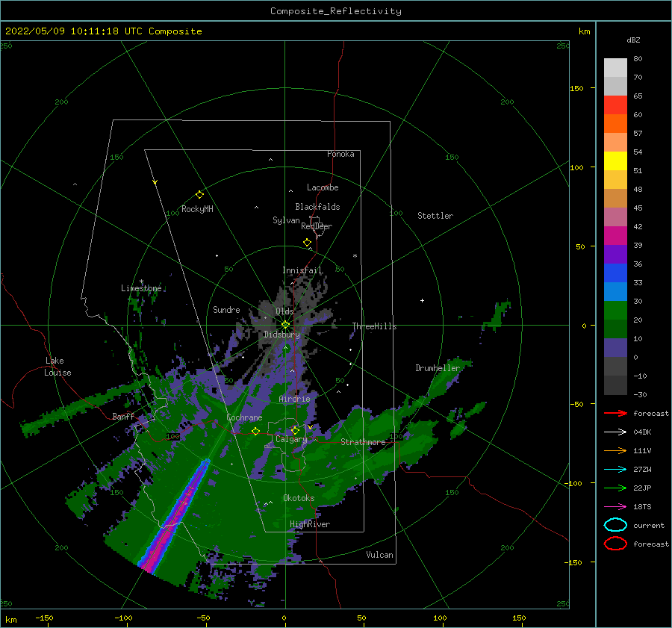Click the Drumheller label

tap(438, 368)
